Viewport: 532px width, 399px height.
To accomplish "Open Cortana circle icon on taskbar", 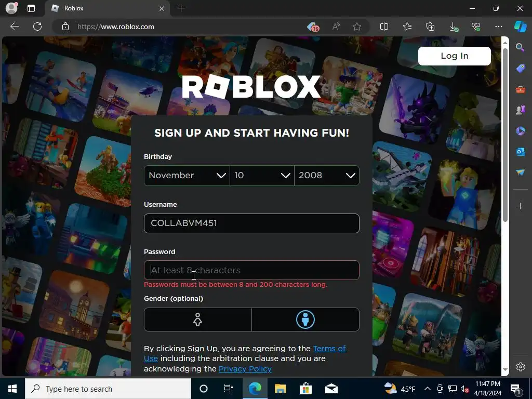I will click(x=204, y=389).
